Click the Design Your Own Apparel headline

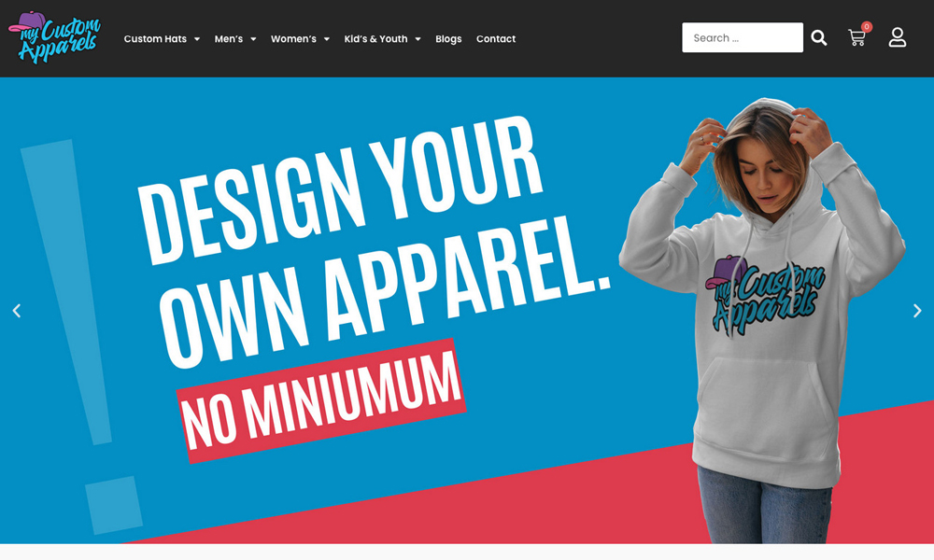click(375, 241)
